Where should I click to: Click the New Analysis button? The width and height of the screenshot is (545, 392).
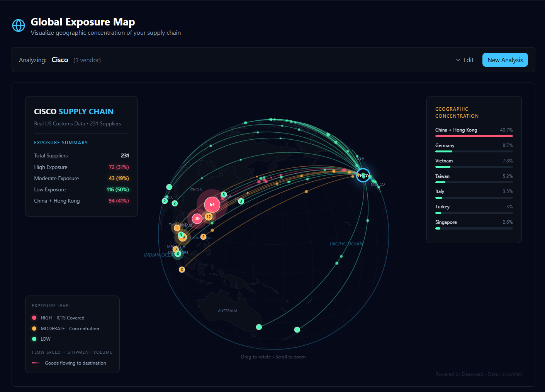pos(505,60)
